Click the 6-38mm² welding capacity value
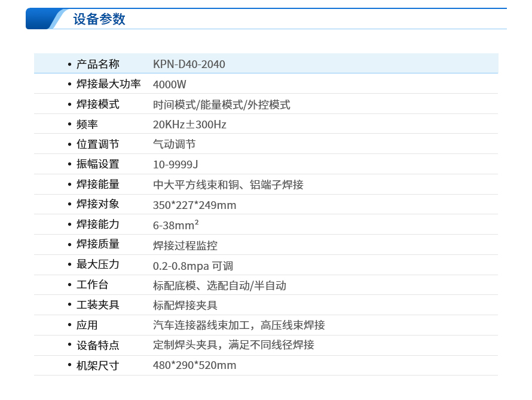Screen dimensions: 532x400 [176, 225]
